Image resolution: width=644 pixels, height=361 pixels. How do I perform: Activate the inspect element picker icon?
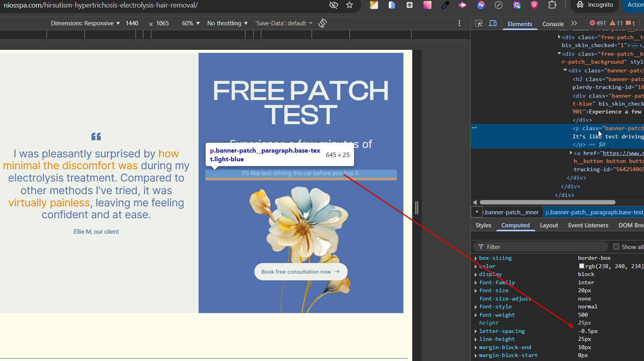[x=479, y=23]
